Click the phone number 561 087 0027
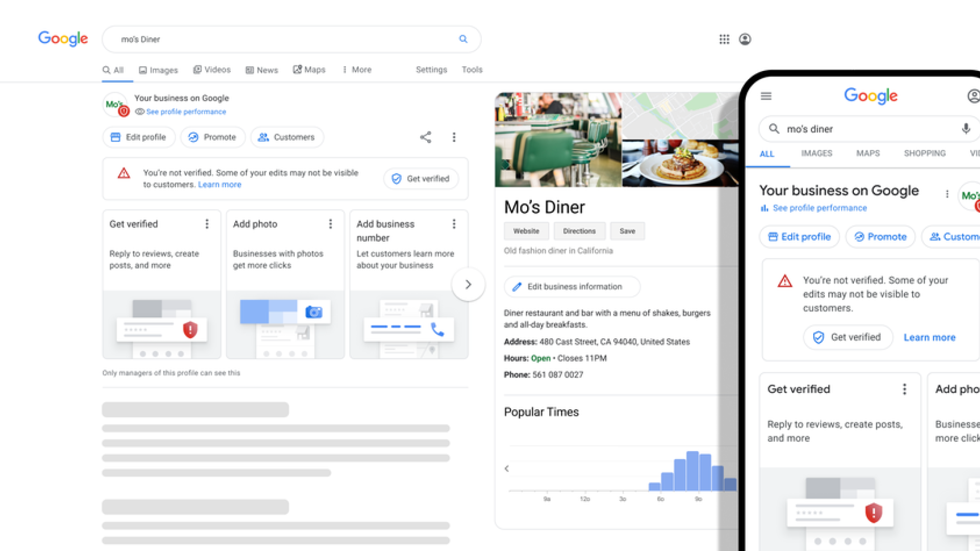The width and height of the screenshot is (980, 551). tap(557, 374)
